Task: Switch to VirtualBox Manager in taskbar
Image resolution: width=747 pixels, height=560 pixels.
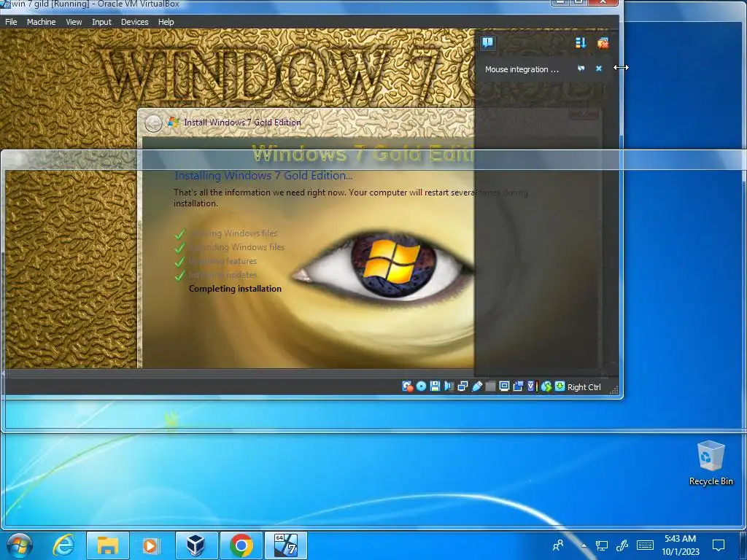Action: (x=196, y=545)
